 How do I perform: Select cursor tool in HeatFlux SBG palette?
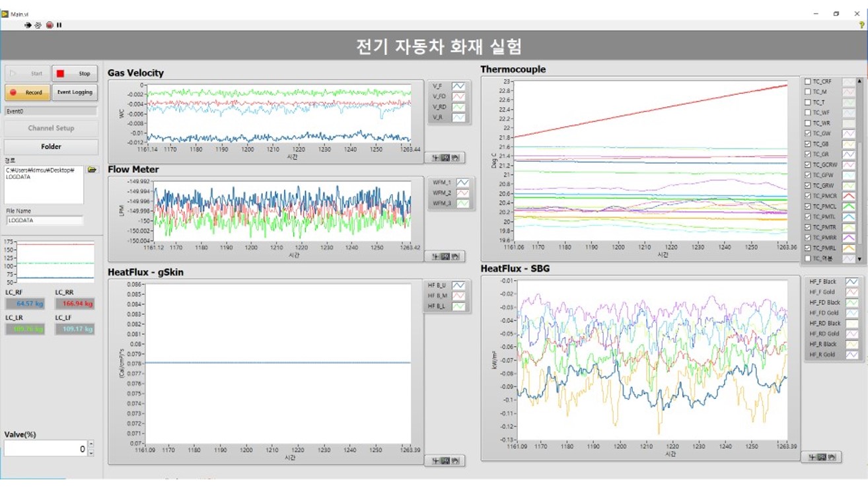click(813, 457)
